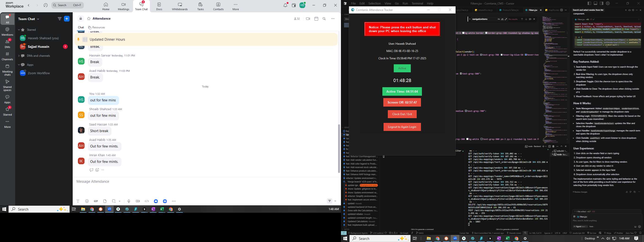Open DMs in Zoom sidebar
Screen dimensions: 644x242
pyautogui.click(x=8, y=44)
